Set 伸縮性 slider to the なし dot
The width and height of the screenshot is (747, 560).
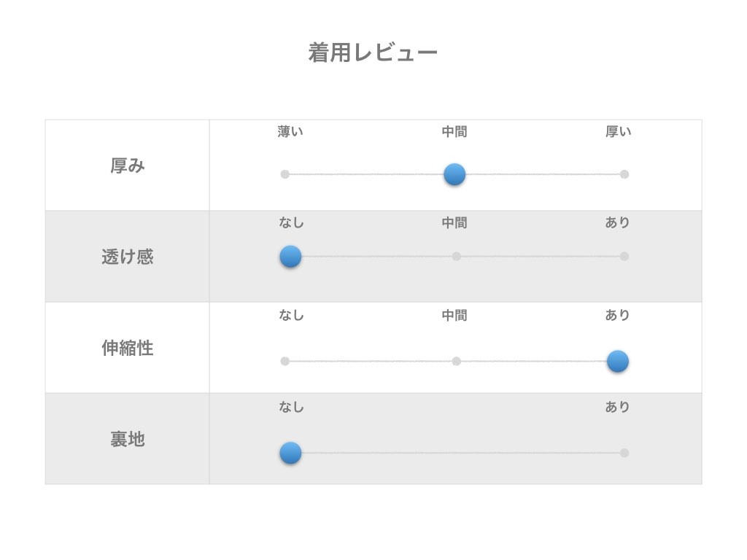285,361
